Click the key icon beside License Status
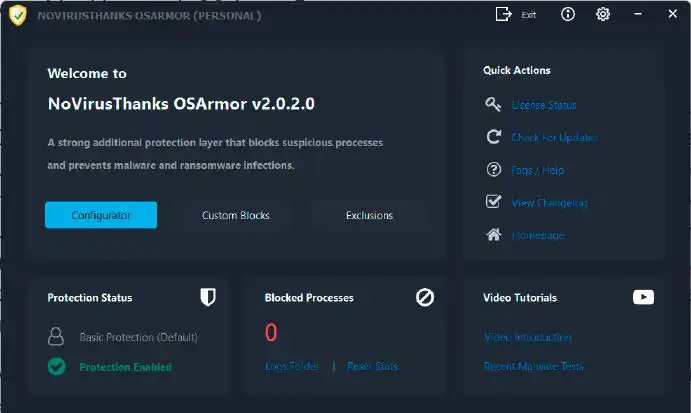 pos(493,104)
